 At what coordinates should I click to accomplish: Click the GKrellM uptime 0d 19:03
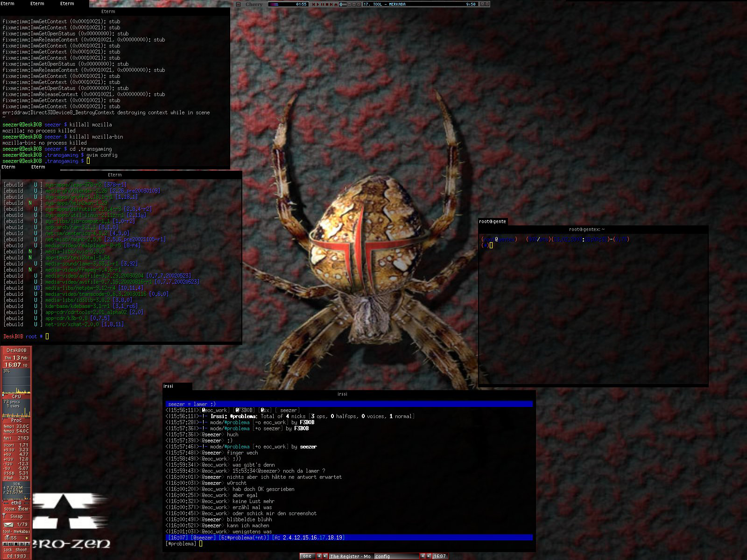[17, 556]
